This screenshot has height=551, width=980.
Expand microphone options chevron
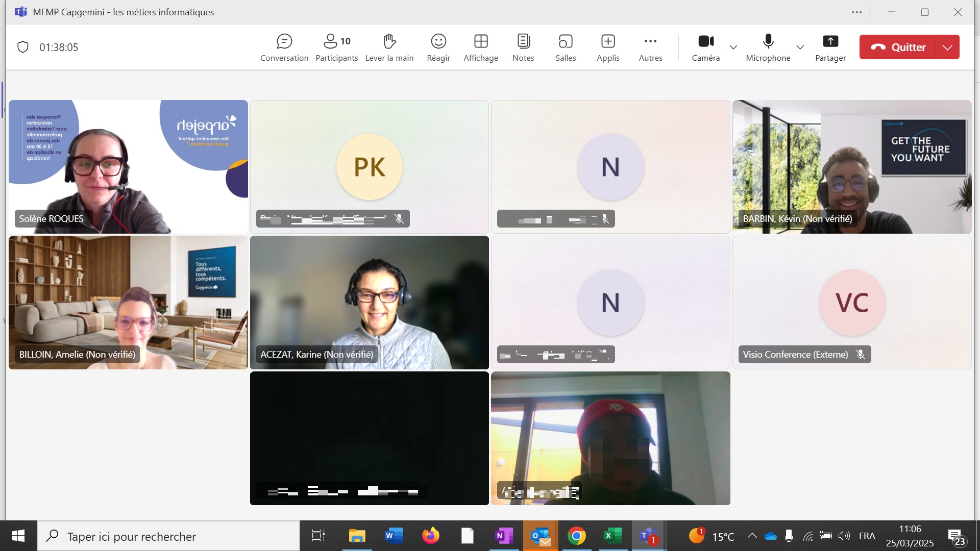(800, 47)
